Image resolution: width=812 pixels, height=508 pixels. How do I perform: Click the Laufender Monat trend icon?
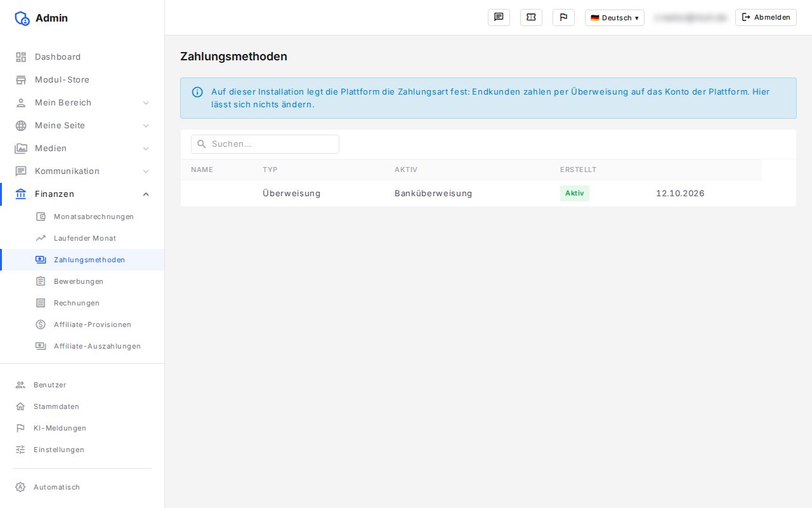pos(41,238)
